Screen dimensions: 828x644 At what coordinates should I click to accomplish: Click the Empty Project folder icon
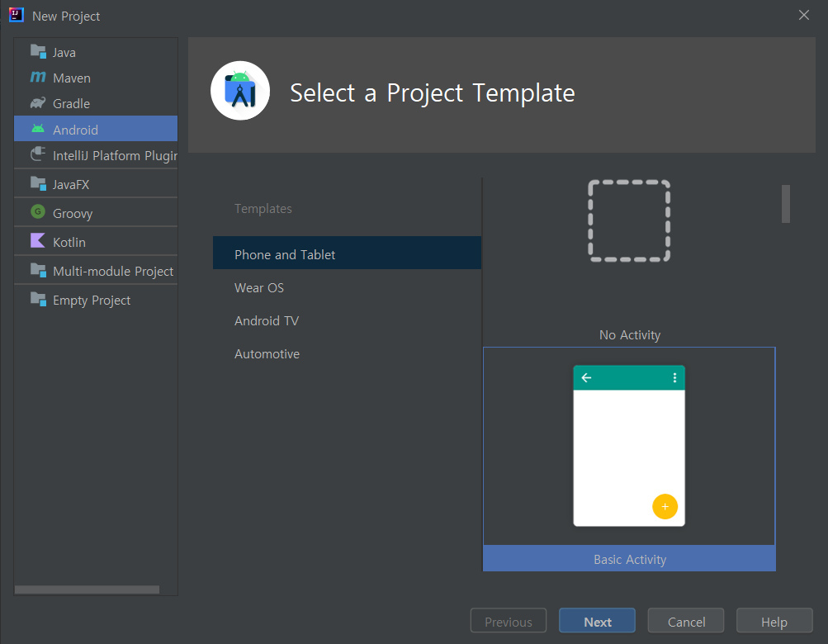pos(38,299)
